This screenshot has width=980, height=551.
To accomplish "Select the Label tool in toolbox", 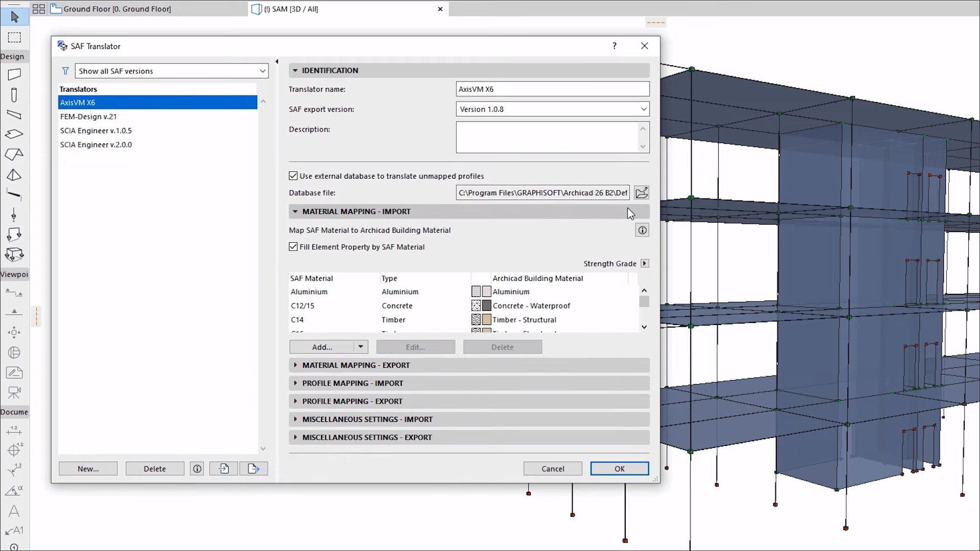I will click(x=14, y=531).
